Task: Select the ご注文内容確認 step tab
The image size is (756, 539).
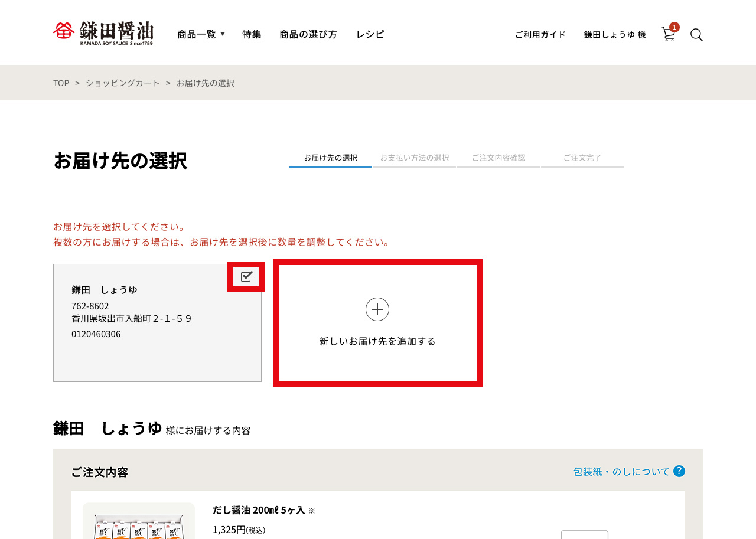Action: 498,158
